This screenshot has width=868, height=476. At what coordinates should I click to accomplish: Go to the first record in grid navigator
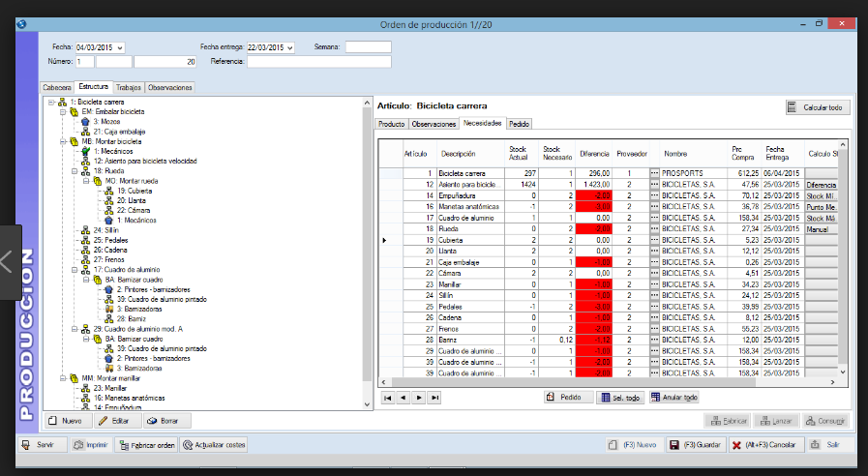387,398
